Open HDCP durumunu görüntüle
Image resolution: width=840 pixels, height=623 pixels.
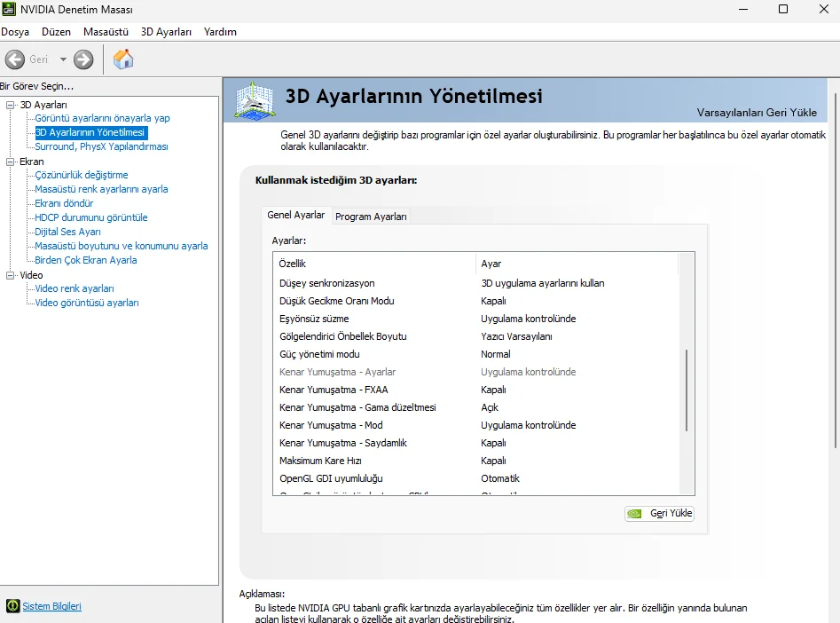click(x=91, y=217)
